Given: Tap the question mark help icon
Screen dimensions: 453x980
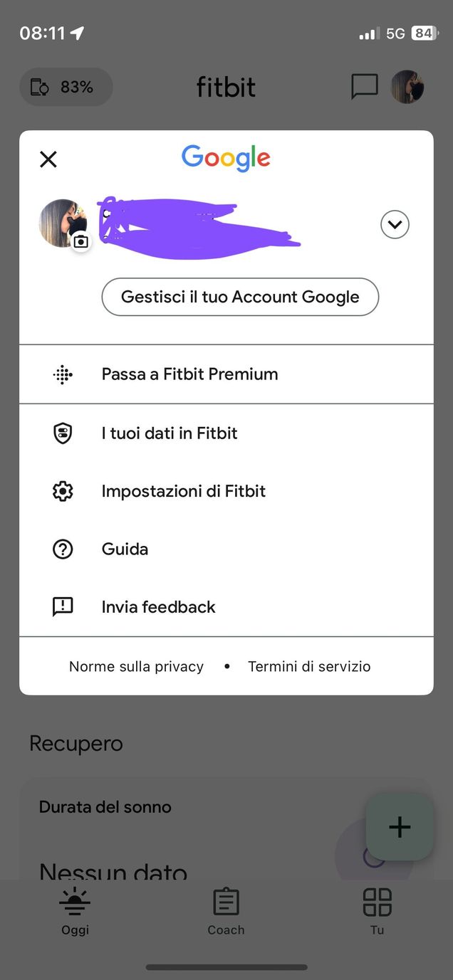Looking at the screenshot, I should point(63,549).
